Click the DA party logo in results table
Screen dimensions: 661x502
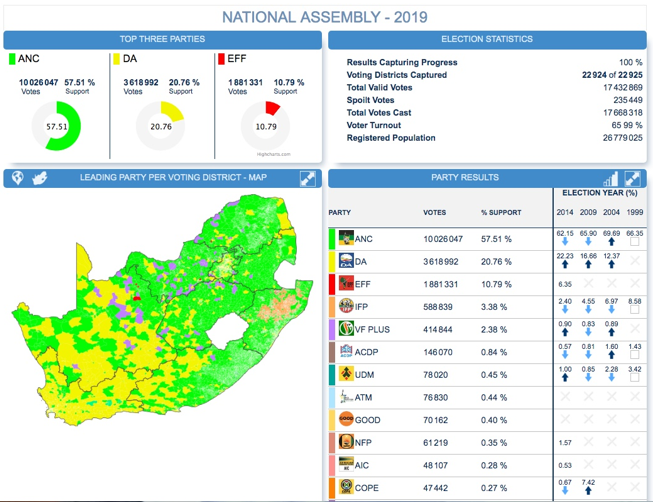coord(346,261)
